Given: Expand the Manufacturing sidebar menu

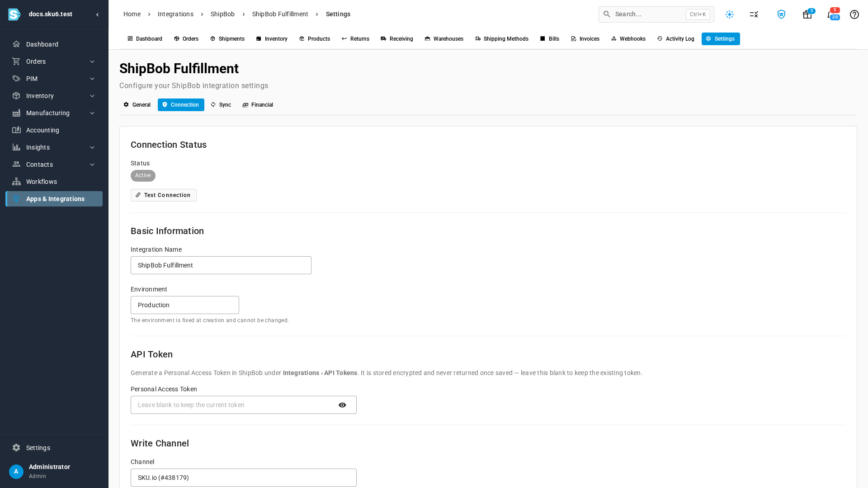Looking at the screenshot, I should click(x=92, y=113).
